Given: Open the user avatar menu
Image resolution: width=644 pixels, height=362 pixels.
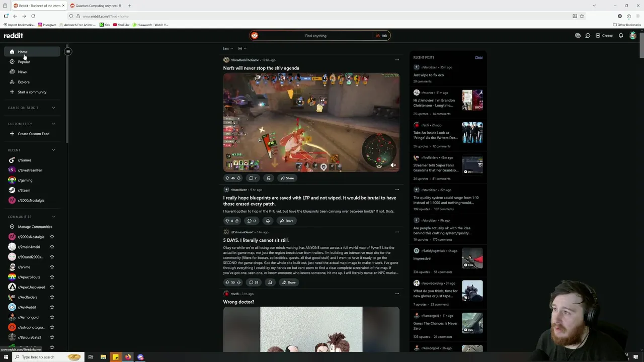Looking at the screenshot, I should (633, 36).
